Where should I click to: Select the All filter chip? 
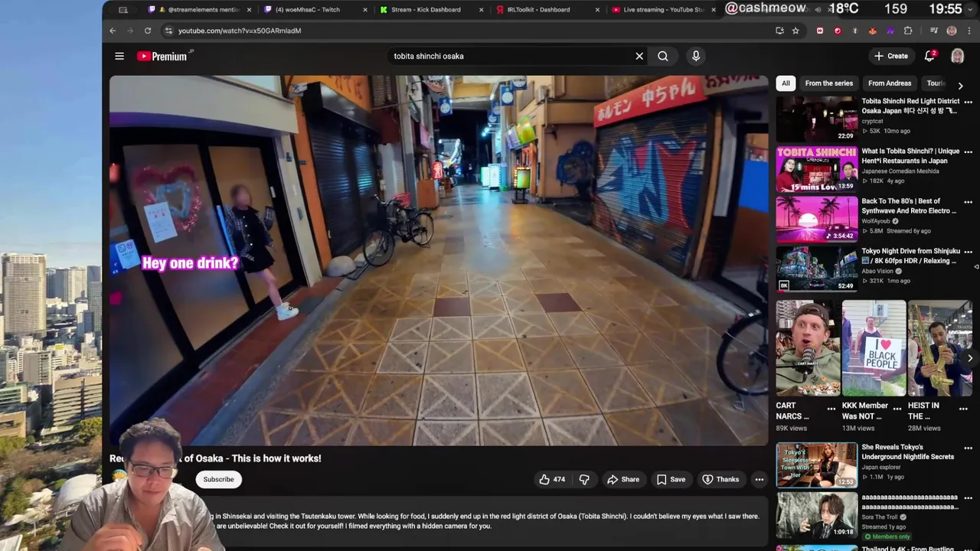point(786,83)
